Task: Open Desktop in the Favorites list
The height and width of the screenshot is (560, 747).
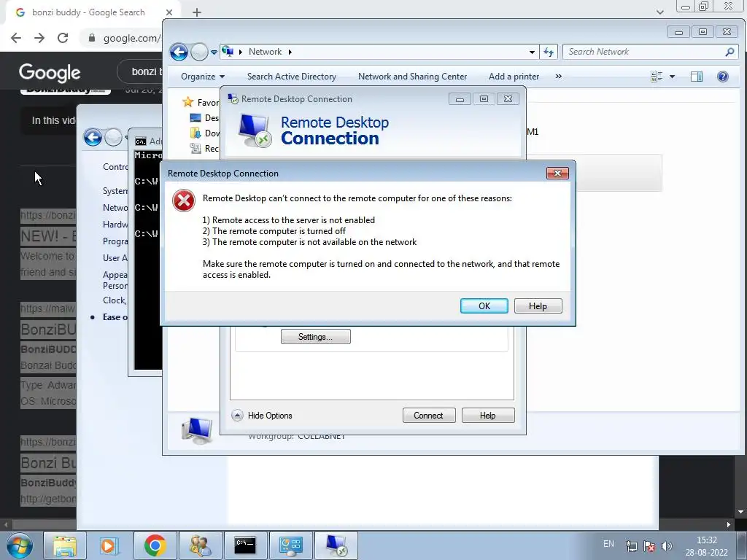Action: tap(204, 117)
